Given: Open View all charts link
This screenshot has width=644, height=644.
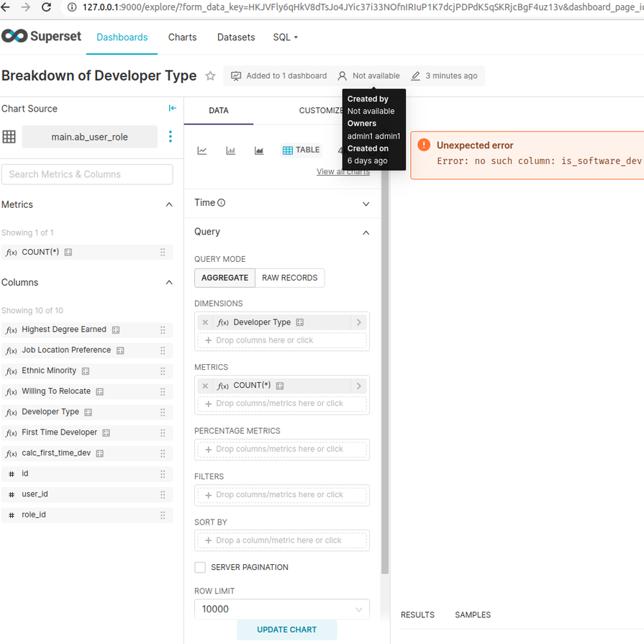Looking at the screenshot, I should click(x=343, y=172).
